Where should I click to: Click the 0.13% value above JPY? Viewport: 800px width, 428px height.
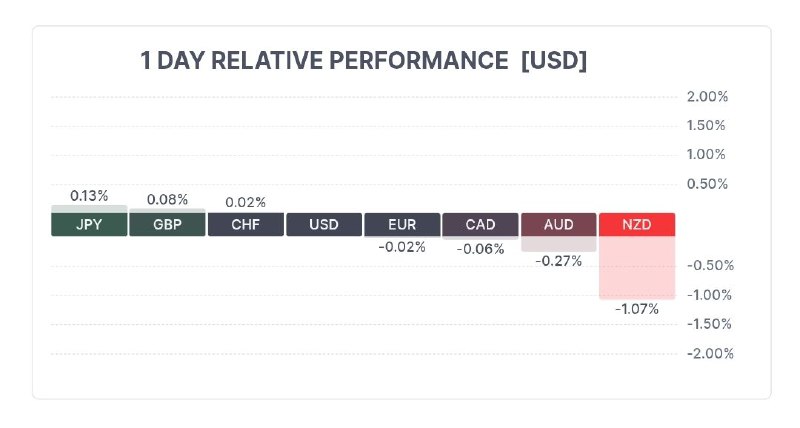coord(89,195)
